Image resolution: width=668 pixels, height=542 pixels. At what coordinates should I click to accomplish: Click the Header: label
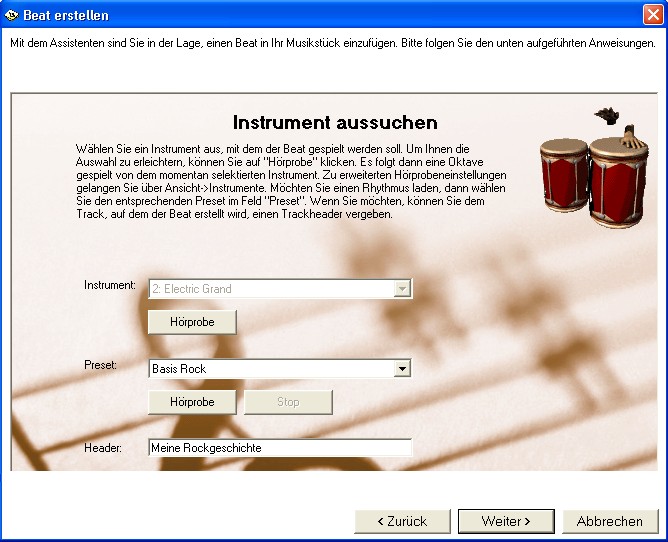[103, 448]
